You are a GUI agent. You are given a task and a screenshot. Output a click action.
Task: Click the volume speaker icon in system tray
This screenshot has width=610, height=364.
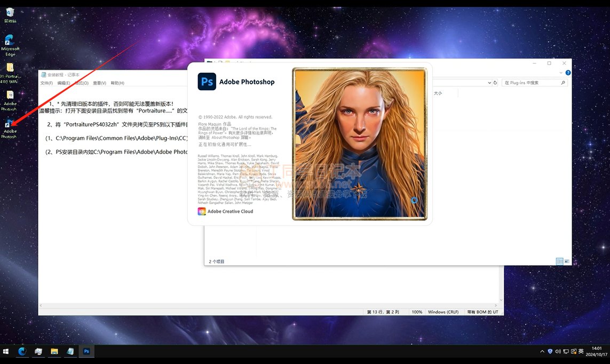click(558, 351)
